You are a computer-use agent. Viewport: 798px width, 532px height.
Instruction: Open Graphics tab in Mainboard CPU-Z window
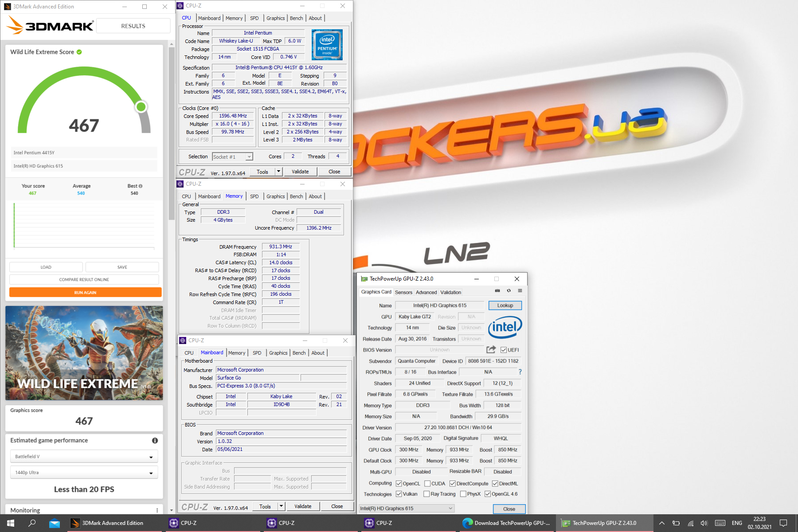coord(278,353)
